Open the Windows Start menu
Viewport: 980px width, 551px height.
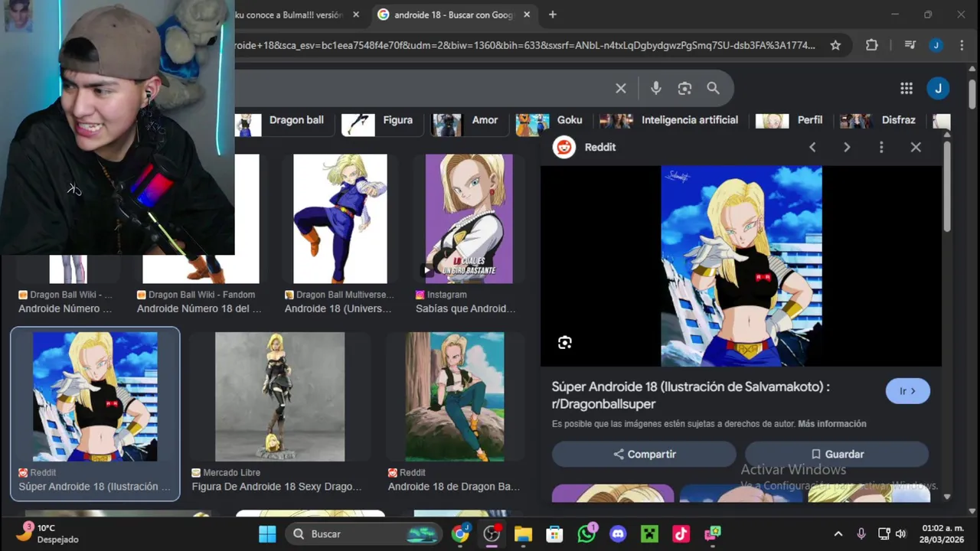(x=267, y=533)
